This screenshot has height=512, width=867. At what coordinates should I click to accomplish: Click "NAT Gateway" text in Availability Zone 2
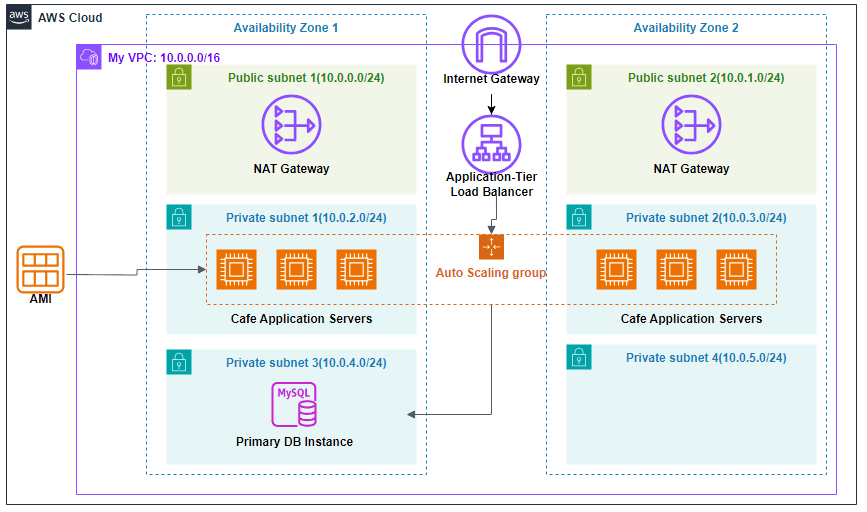691,169
